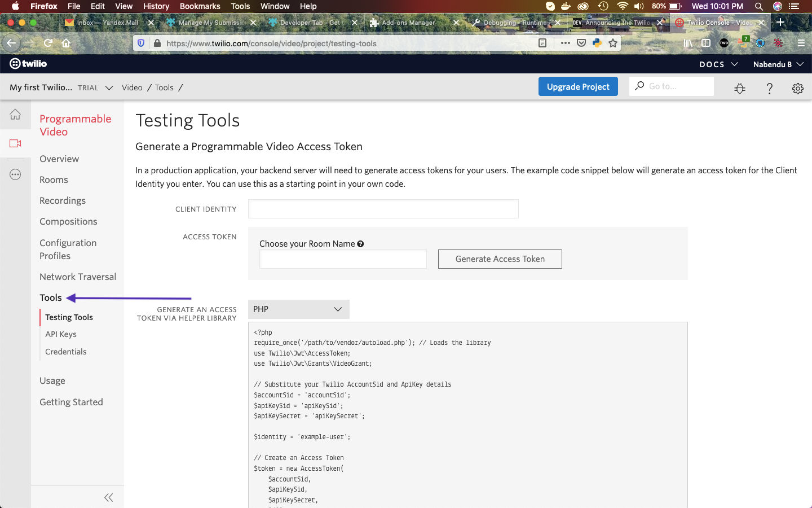This screenshot has height=508, width=812.
Task: Open the Usage sidebar link
Action: 52,380
